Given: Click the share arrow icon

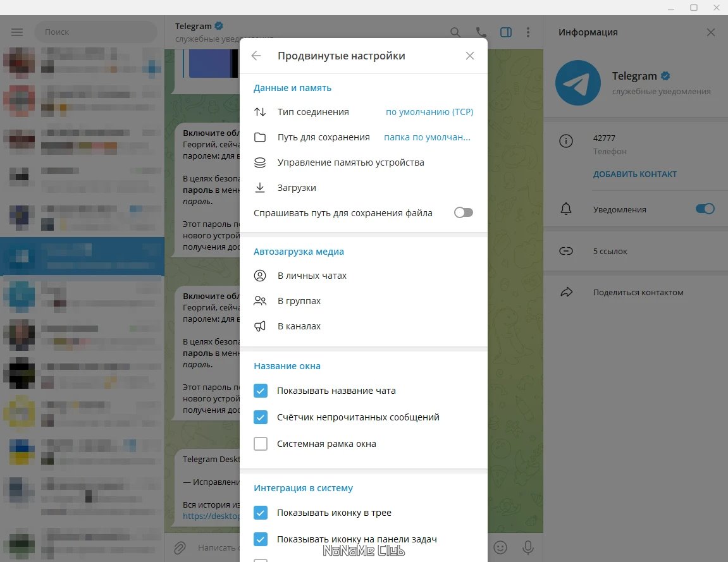Looking at the screenshot, I should pyautogui.click(x=567, y=292).
